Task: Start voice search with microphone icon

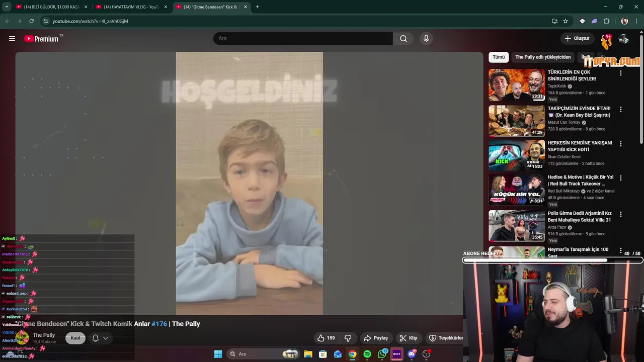Action: point(426,39)
